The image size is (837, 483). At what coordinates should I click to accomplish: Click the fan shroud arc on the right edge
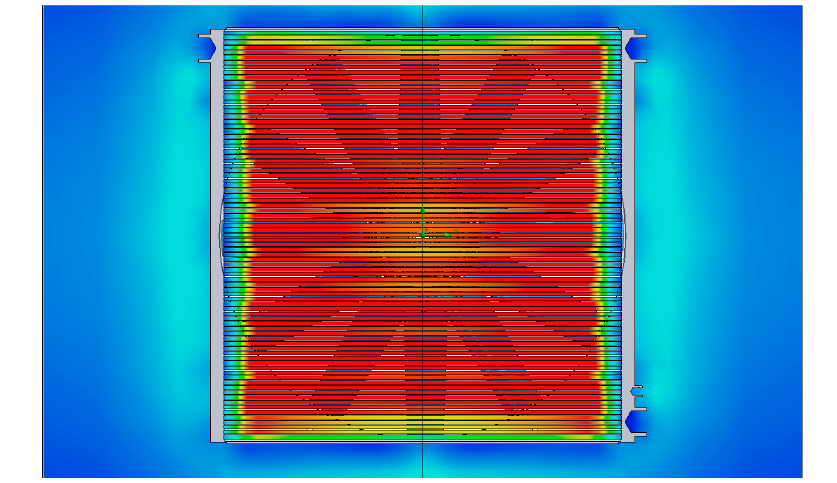point(623,232)
